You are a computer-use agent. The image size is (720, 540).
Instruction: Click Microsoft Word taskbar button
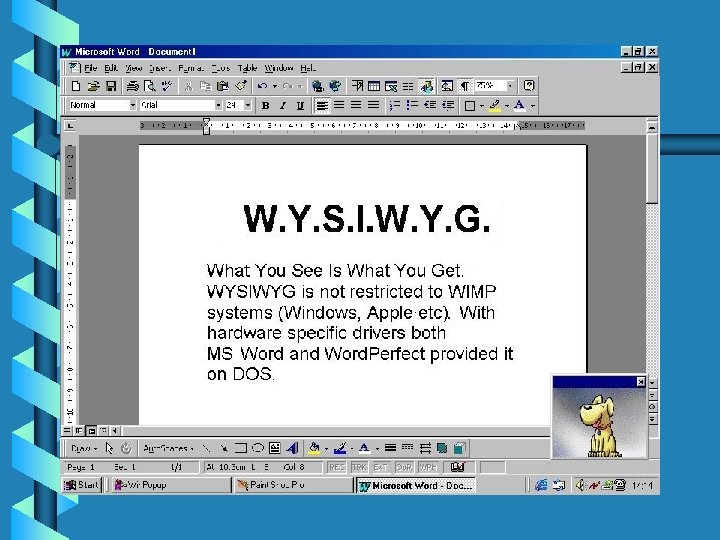(416, 485)
